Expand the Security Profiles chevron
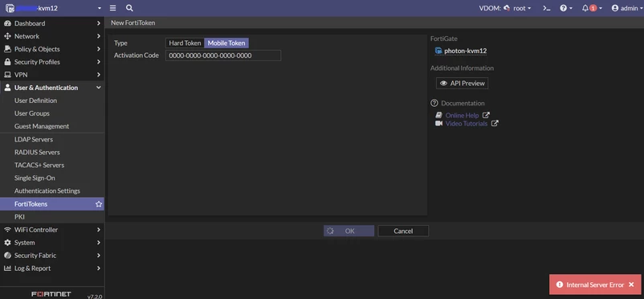The image size is (644, 299). tap(99, 62)
